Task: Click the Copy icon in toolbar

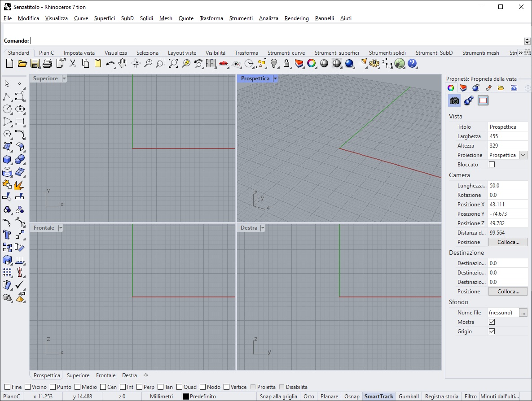Action: [x=85, y=63]
